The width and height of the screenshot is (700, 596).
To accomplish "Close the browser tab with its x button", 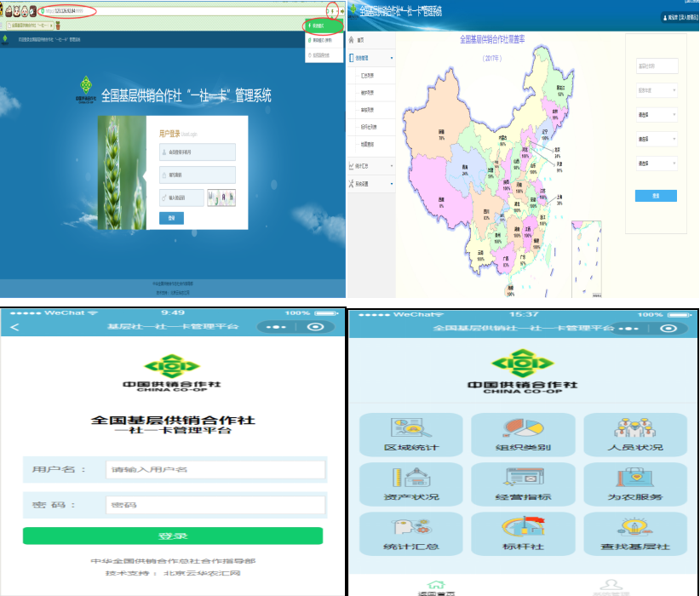I will (51, 26).
